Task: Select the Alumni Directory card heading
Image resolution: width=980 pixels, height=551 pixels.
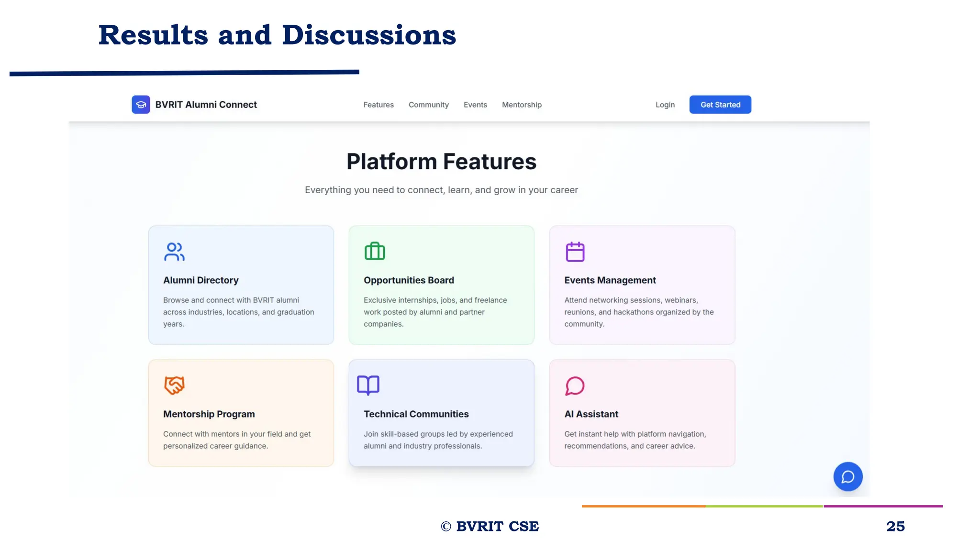Action: pyautogui.click(x=200, y=280)
